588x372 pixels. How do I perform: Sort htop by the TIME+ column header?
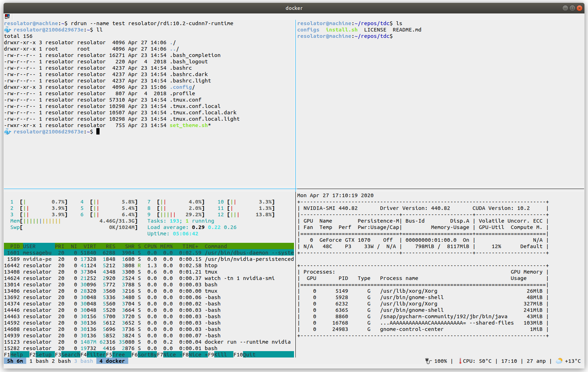tap(190, 246)
